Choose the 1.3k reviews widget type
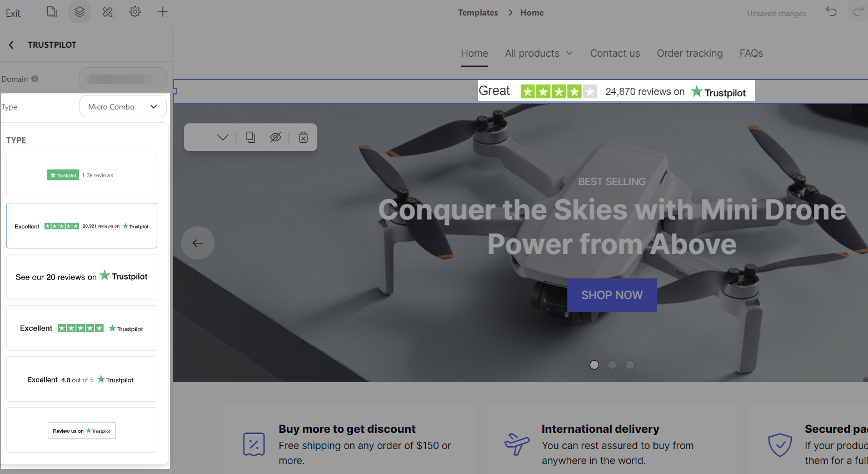 [x=82, y=174]
